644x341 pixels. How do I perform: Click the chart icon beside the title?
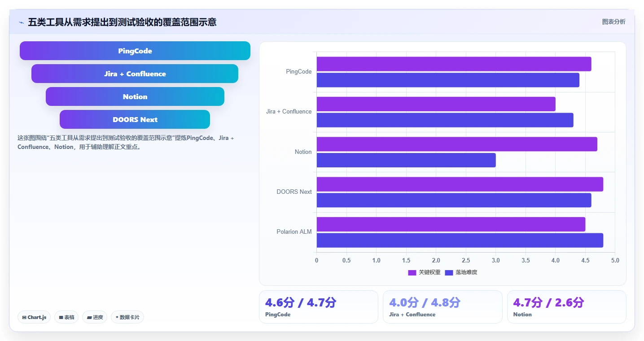21,22
